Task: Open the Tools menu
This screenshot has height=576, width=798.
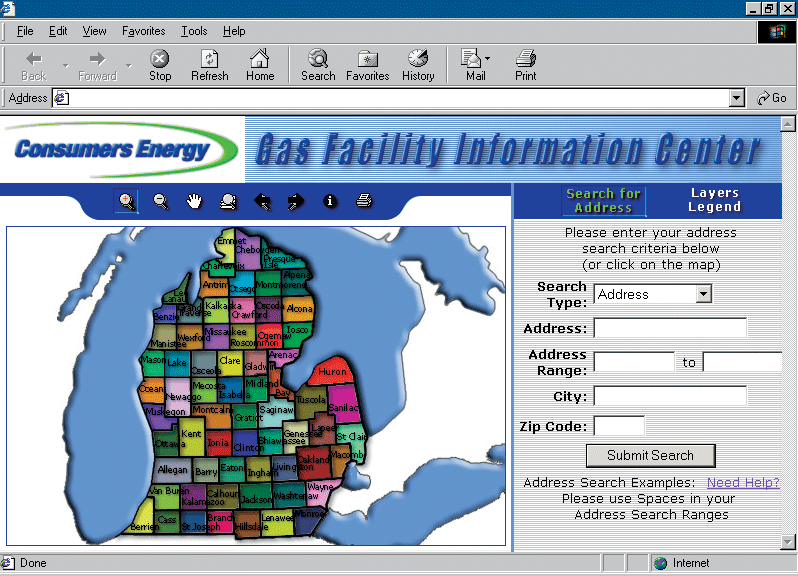Action: click(x=194, y=31)
